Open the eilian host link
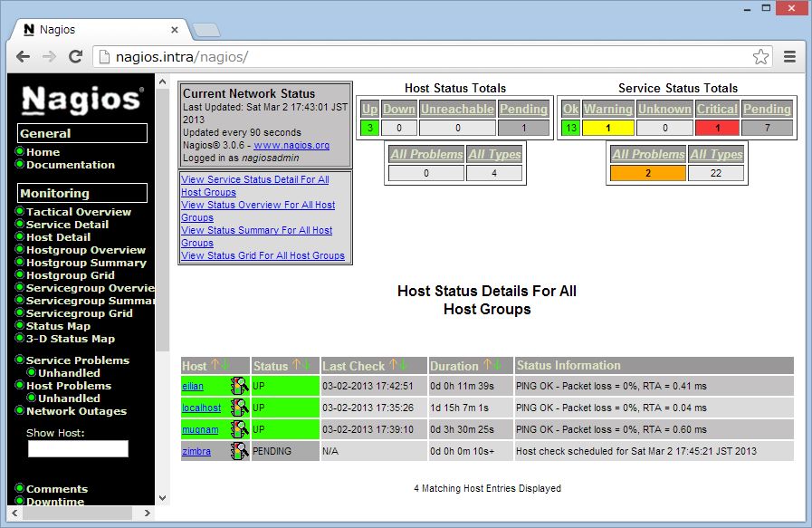The image size is (812, 528). coord(193,387)
